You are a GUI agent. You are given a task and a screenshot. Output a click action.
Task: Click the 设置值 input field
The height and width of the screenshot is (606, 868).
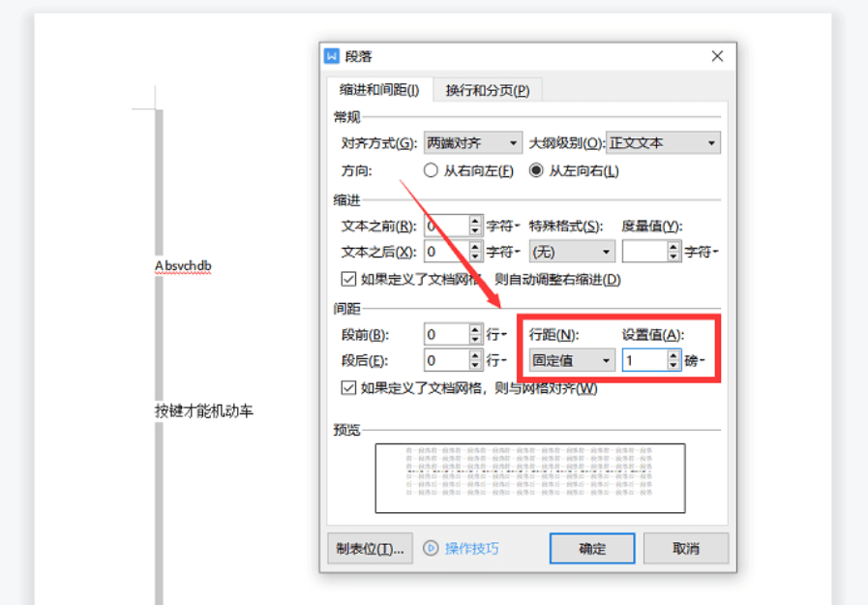tap(644, 360)
